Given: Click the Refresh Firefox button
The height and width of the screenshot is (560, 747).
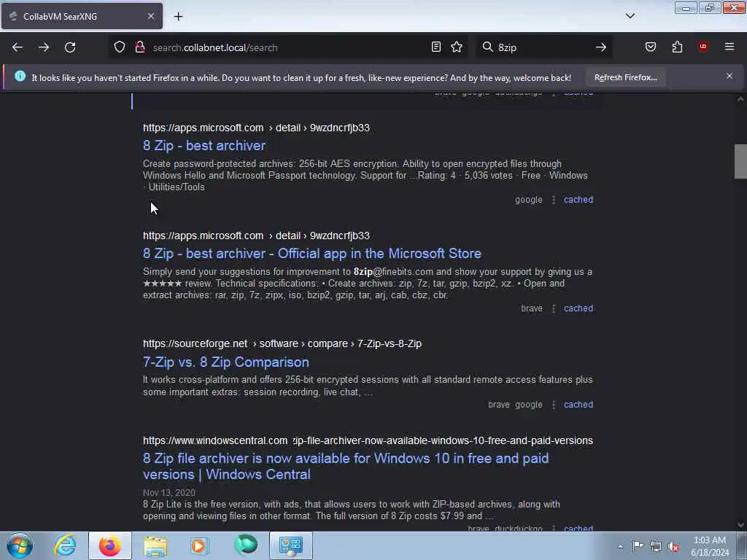Looking at the screenshot, I should pos(625,77).
